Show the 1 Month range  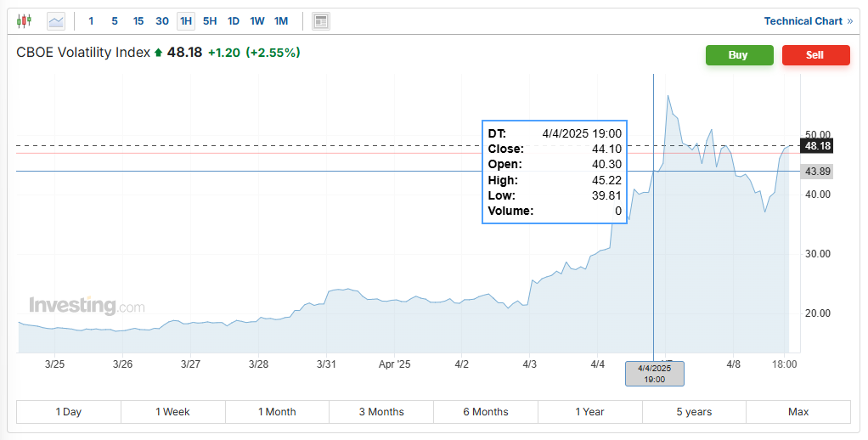point(277,412)
